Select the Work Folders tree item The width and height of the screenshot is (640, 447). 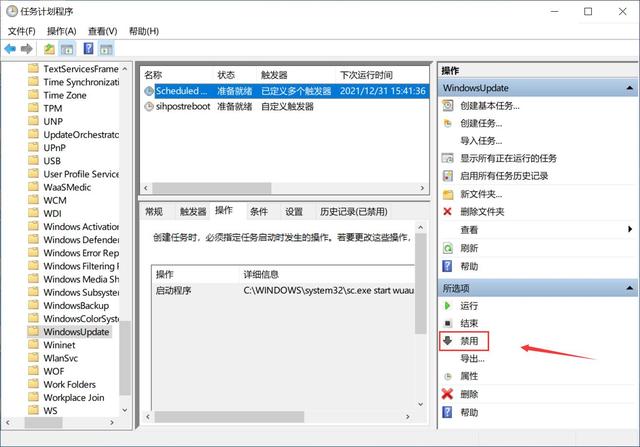pyautogui.click(x=69, y=385)
